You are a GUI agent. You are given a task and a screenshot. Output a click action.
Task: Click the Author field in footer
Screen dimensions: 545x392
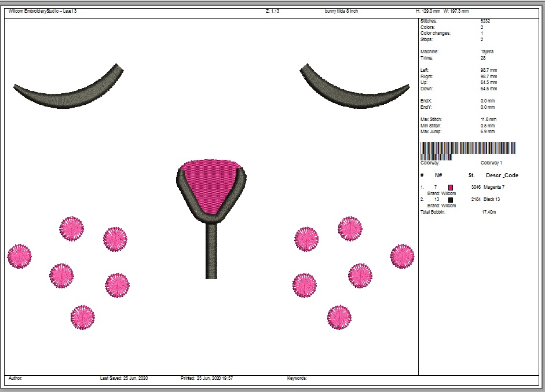tap(15, 378)
